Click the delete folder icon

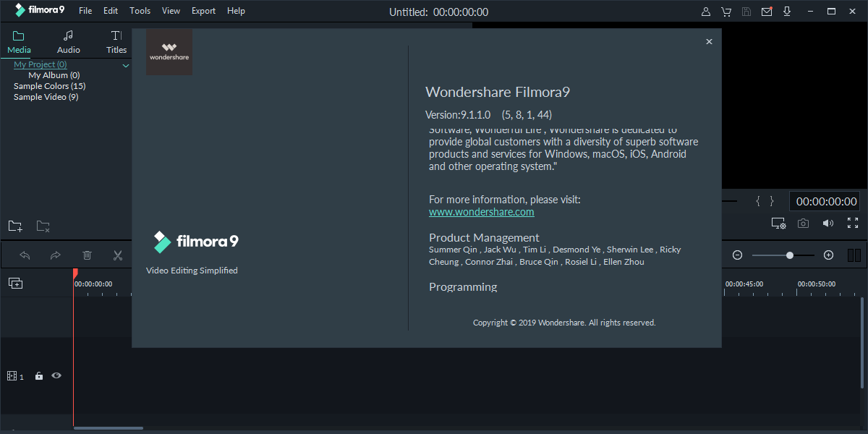[43, 226]
